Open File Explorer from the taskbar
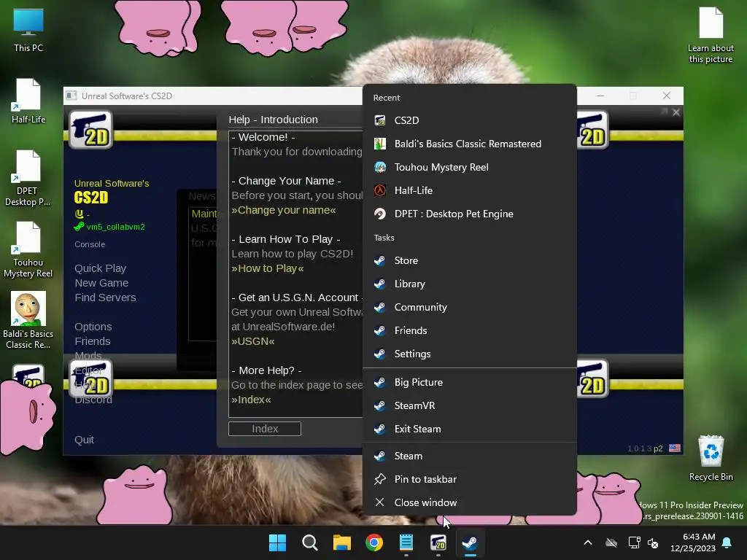 tap(341, 542)
